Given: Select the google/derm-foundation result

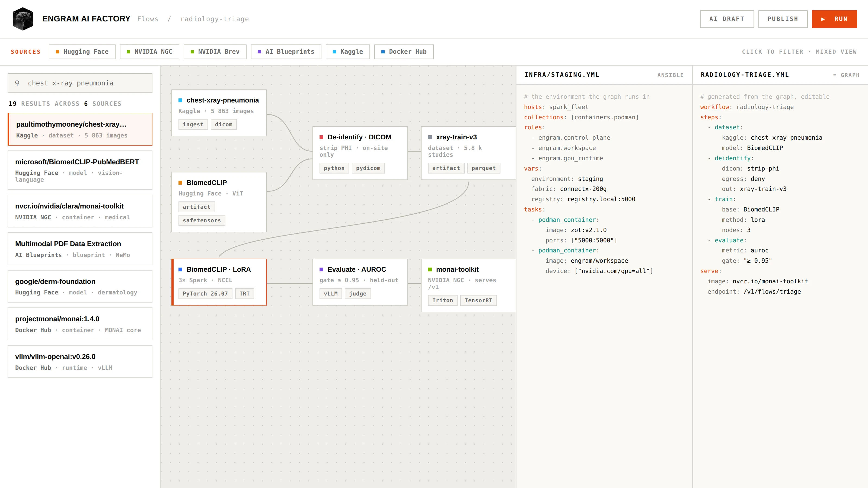Looking at the screenshot, I should coord(80,286).
